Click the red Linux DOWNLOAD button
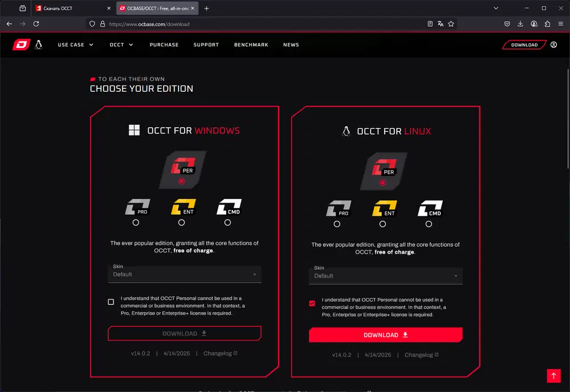The height and width of the screenshot is (392, 570). point(385,334)
